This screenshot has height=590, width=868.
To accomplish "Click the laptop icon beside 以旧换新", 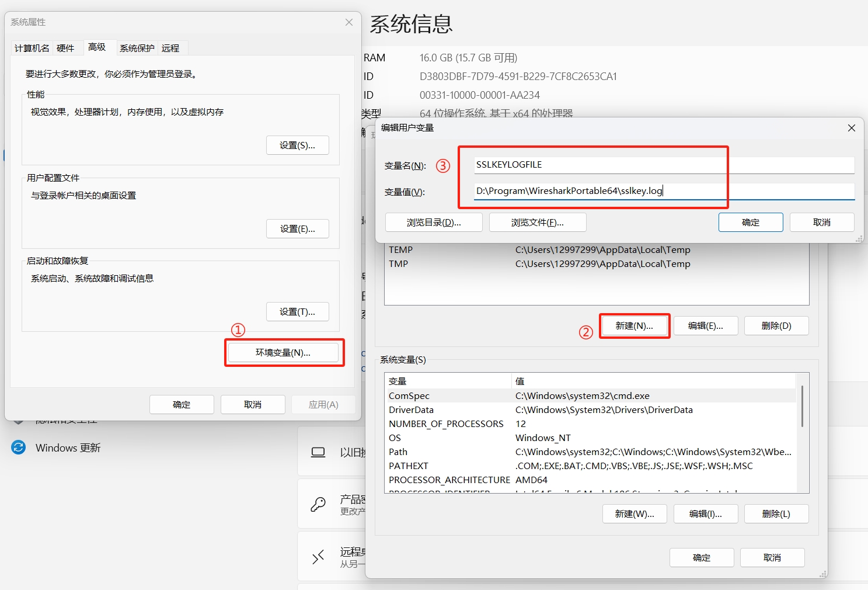I will click(x=318, y=452).
